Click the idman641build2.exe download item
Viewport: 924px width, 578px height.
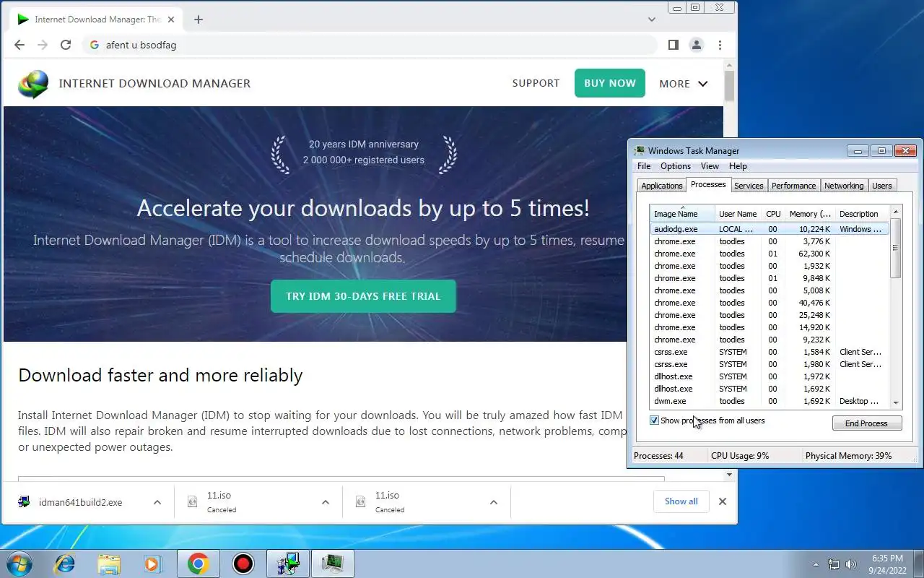pos(79,502)
